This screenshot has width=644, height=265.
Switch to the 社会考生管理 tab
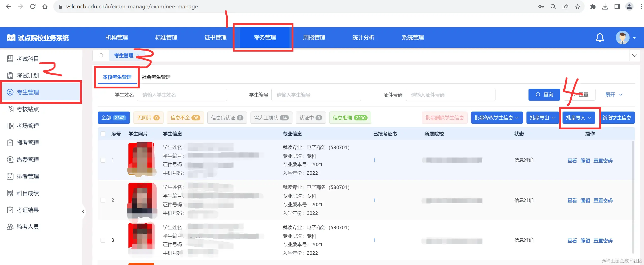tap(156, 77)
